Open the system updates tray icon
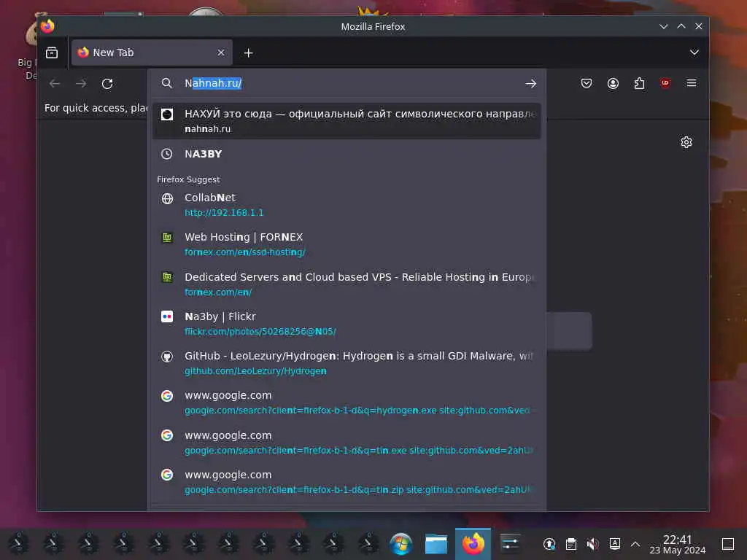This screenshot has width=747, height=560. 549,544
